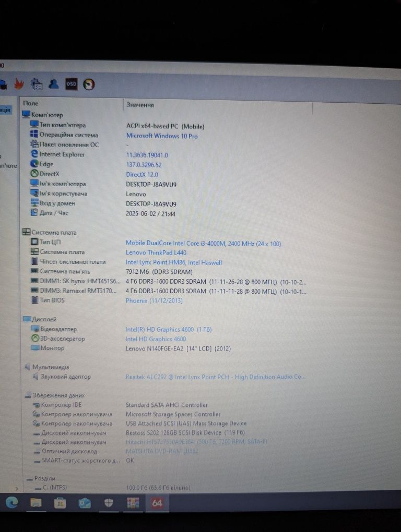
Task: Select the USB Attached SCSI (UAS) value
Action: coord(186,424)
